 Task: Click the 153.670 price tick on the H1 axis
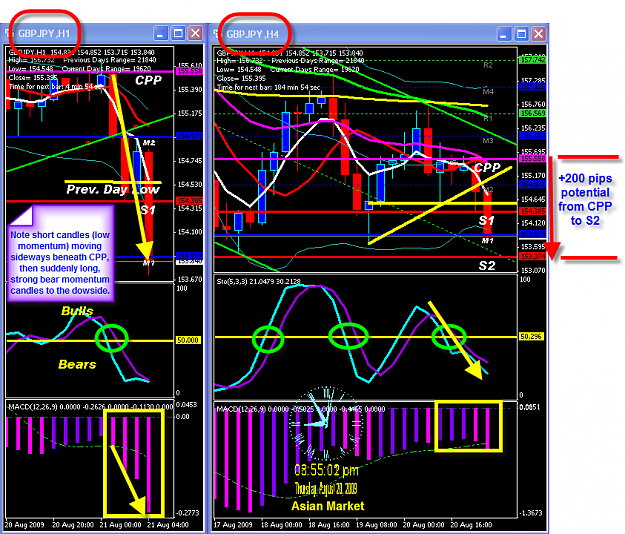pos(190,279)
